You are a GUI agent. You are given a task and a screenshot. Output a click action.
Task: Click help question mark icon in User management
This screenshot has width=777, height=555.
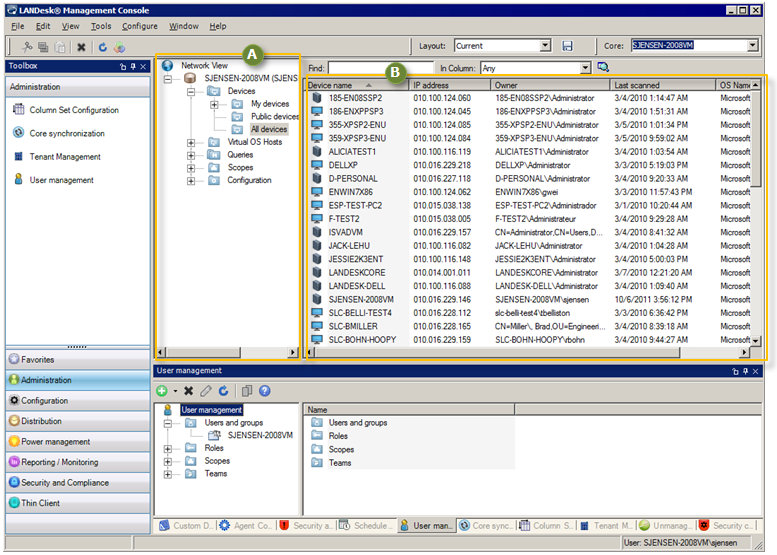265,391
